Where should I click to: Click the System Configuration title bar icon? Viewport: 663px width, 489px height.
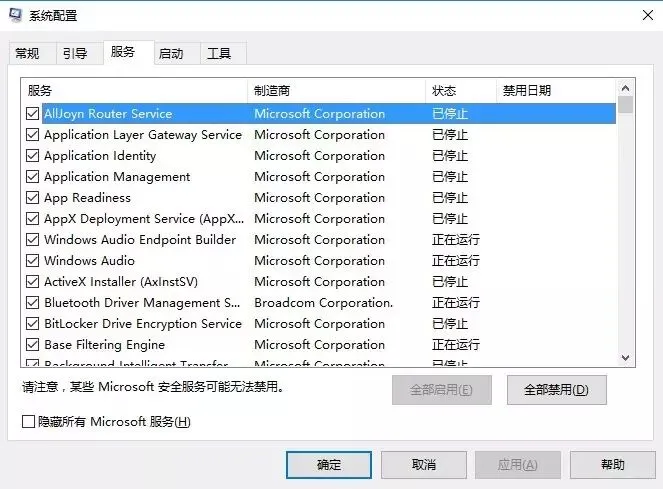pyautogui.click(x=15, y=15)
